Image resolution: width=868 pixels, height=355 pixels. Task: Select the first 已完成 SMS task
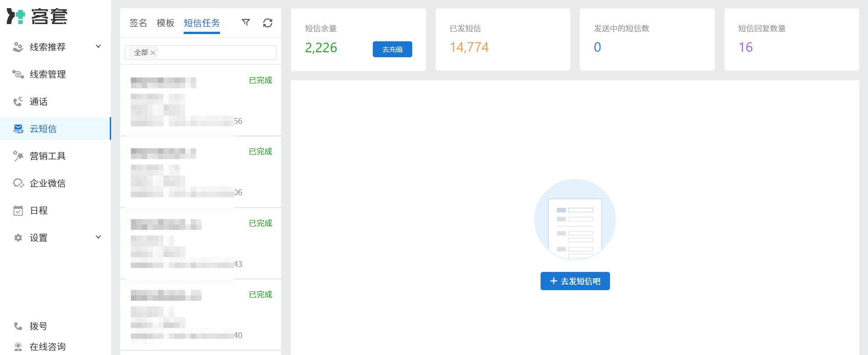point(200,101)
